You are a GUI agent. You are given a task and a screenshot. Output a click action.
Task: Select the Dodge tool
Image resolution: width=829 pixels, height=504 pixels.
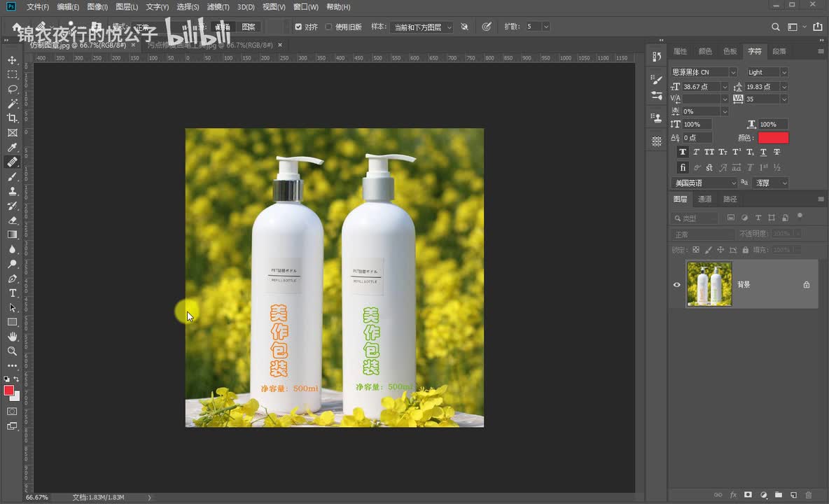[x=12, y=264]
